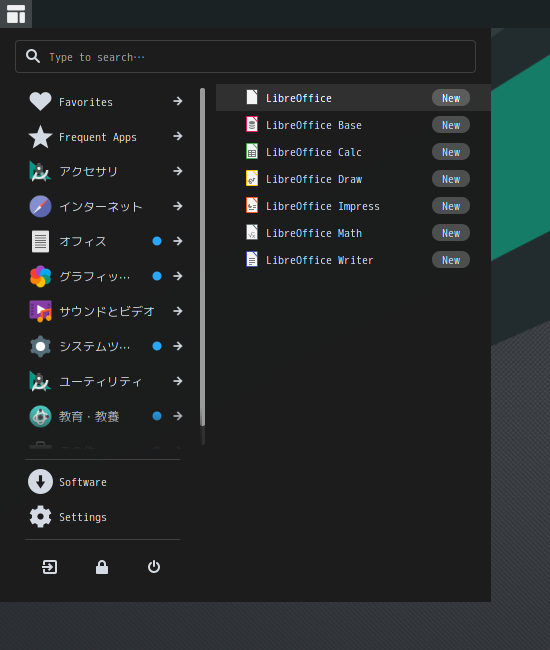This screenshot has height=650, width=550.
Task: Click the category list scrollbar
Action: [x=203, y=257]
